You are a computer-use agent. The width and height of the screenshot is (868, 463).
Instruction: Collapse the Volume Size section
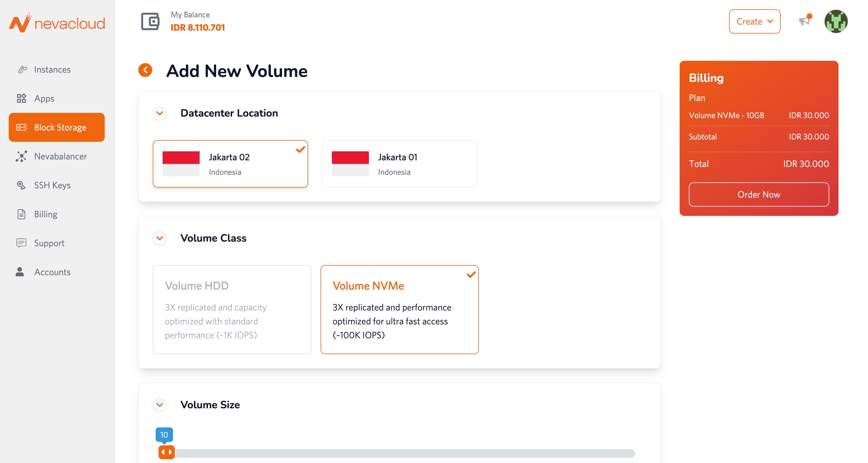[160, 405]
